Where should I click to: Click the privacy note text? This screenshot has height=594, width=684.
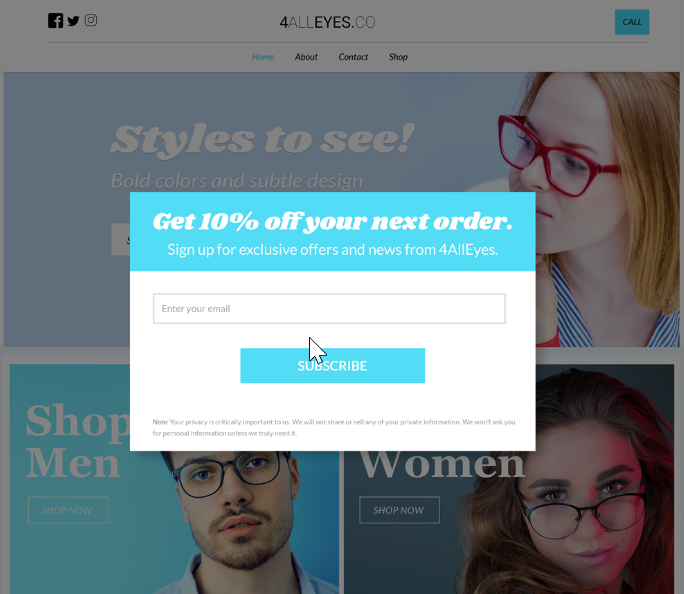[334, 427]
